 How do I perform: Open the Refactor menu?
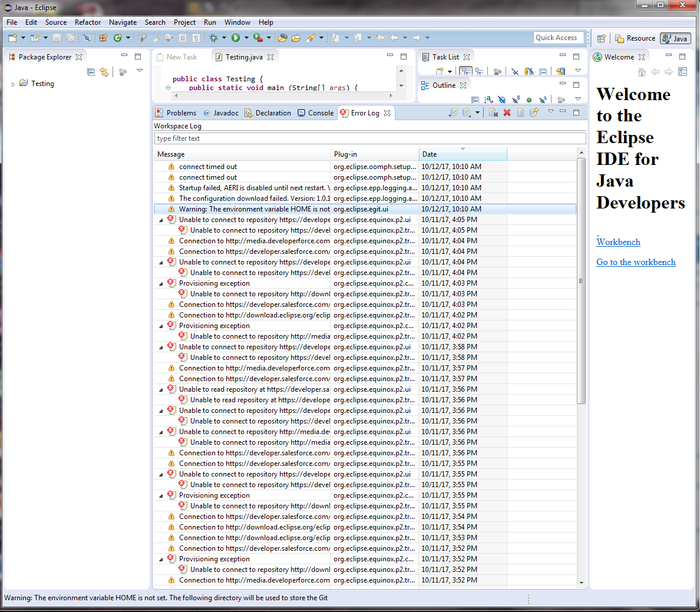tap(87, 22)
